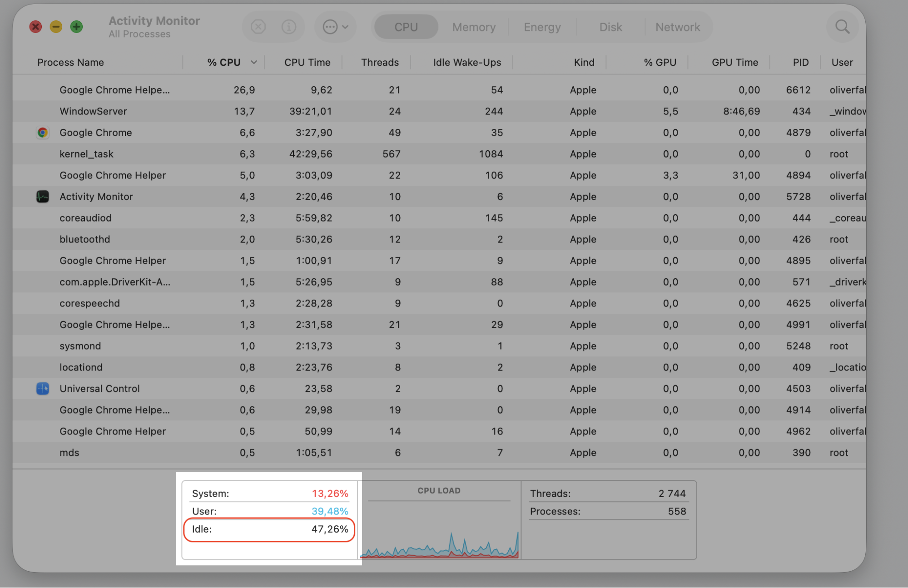Open the more options ellipsis menu
Image resolution: width=908 pixels, height=588 pixels.
pyautogui.click(x=335, y=27)
